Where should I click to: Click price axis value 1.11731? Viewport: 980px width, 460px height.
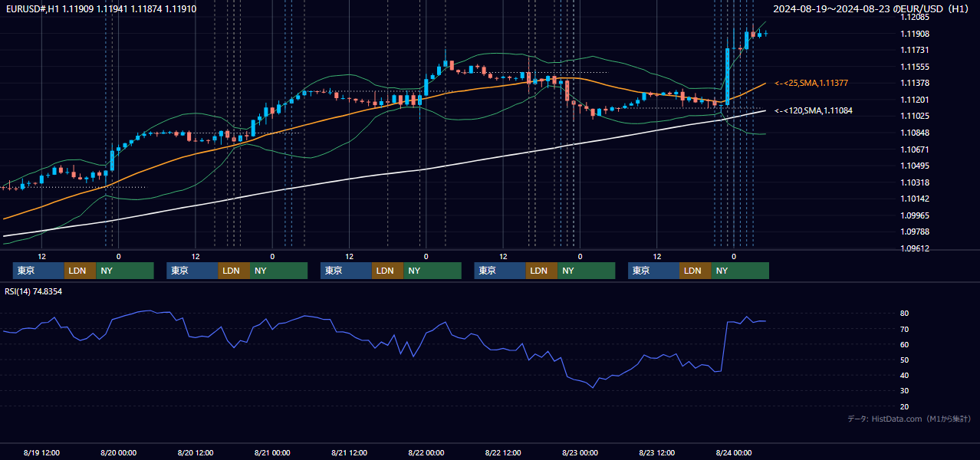click(x=915, y=50)
